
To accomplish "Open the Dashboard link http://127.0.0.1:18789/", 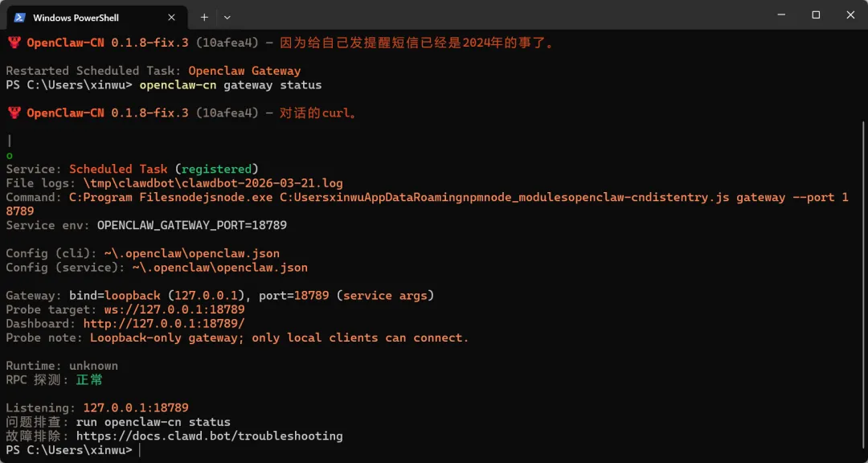I will (x=164, y=323).
